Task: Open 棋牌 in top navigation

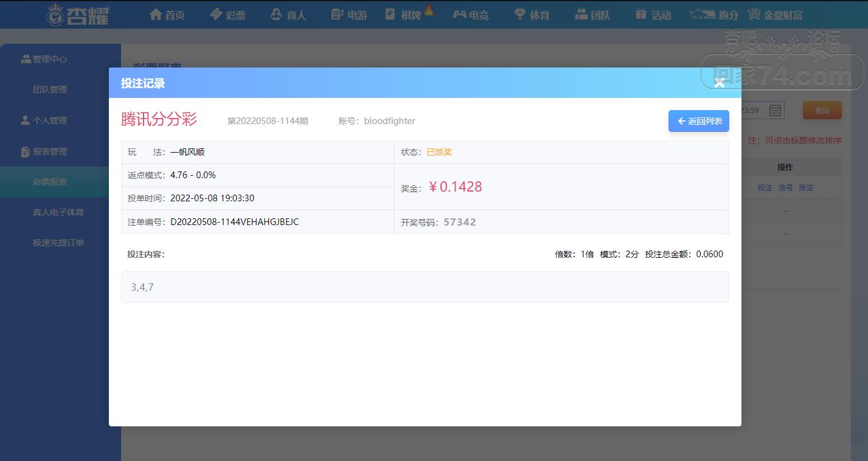Action: click(411, 15)
